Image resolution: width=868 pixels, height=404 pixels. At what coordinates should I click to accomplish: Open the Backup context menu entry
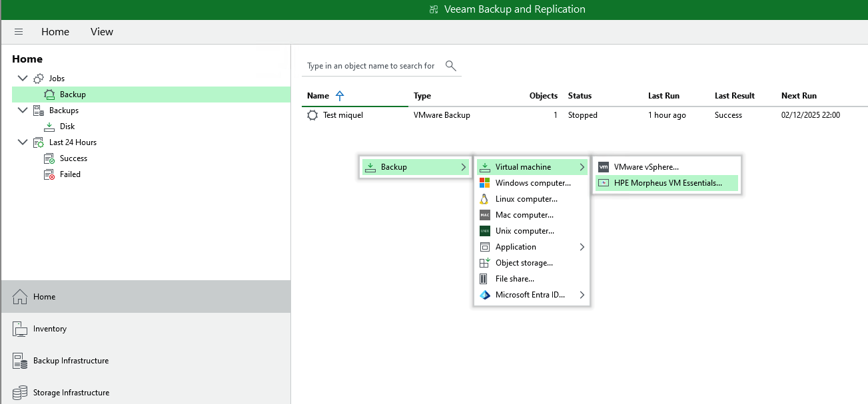click(416, 167)
